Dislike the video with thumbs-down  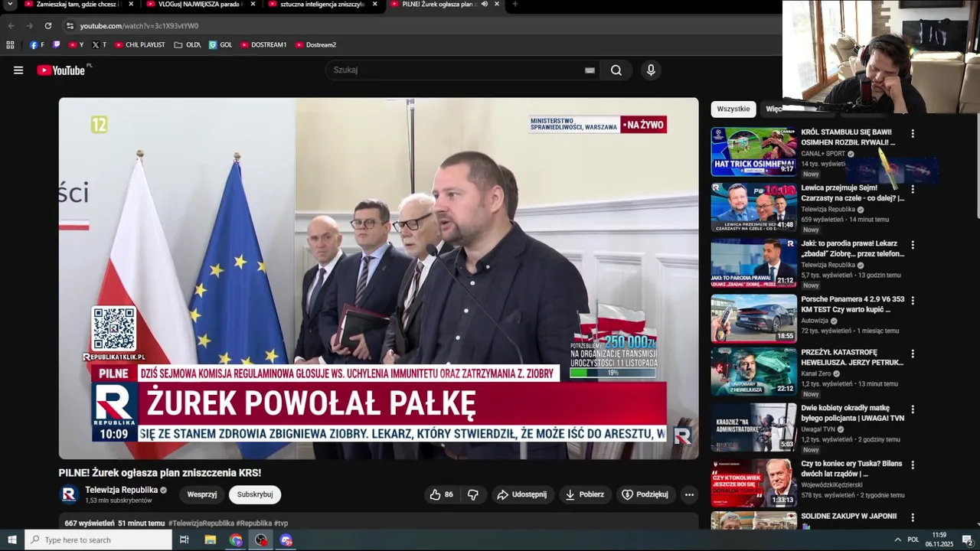473,494
